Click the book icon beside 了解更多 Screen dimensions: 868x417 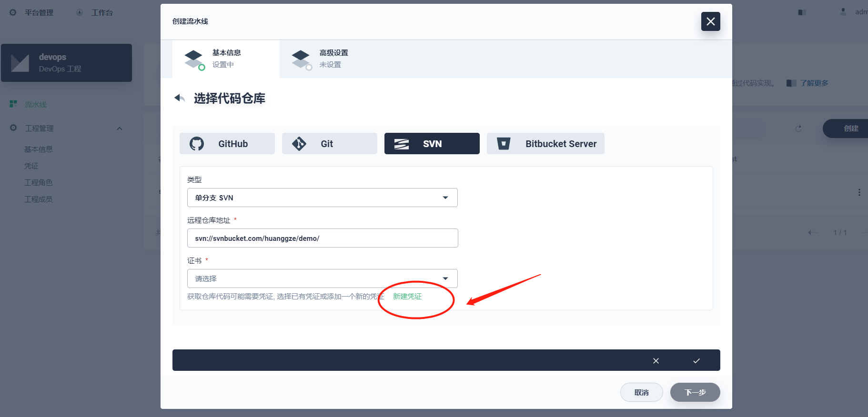(x=791, y=83)
